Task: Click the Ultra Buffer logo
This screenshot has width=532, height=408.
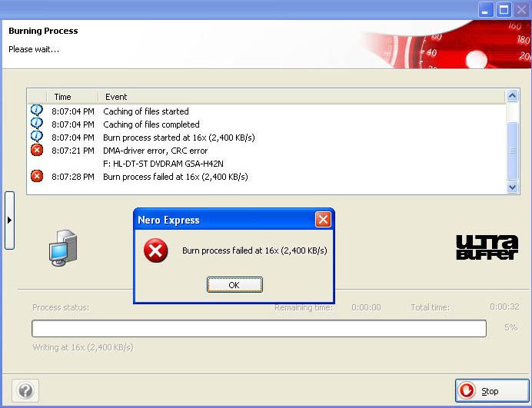Action: click(487, 247)
